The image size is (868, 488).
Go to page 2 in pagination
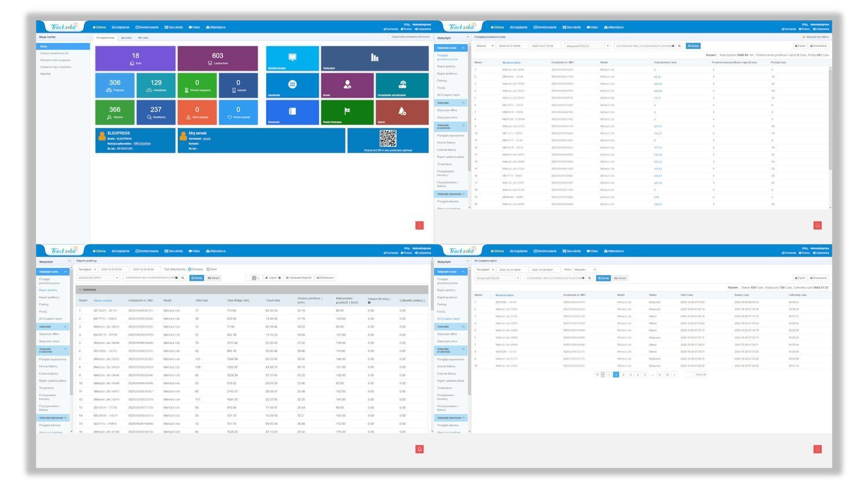point(623,375)
